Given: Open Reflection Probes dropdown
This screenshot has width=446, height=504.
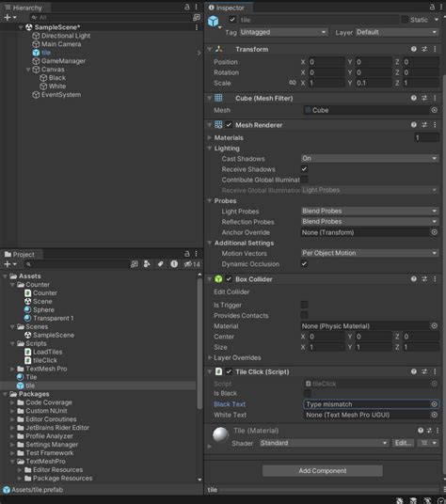Looking at the screenshot, I should tap(370, 222).
